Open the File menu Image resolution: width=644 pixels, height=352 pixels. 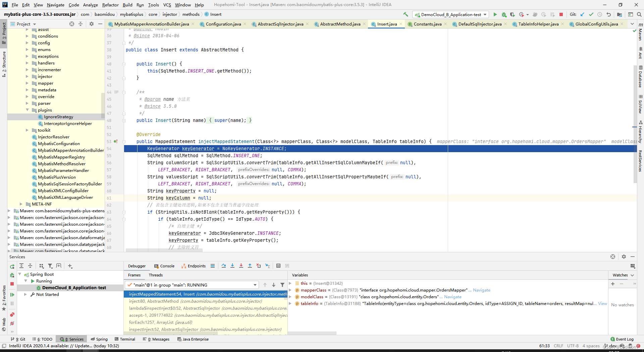pyautogui.click(x=15, y=5)
